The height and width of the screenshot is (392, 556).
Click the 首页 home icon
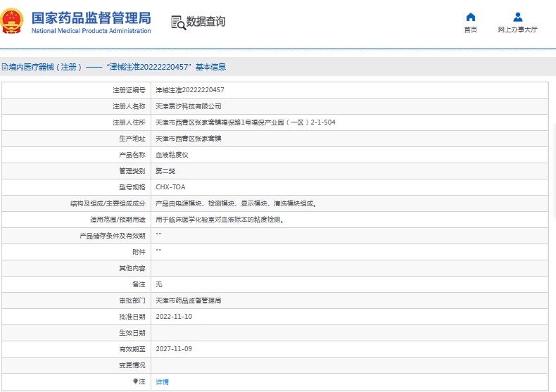click(471, 17)
